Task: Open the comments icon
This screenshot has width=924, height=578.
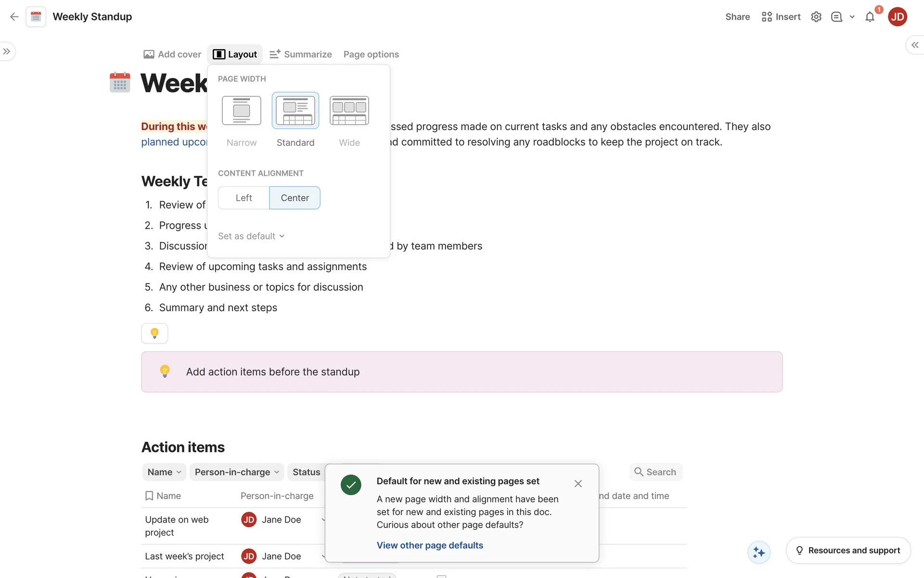Action: coord(836,17)
